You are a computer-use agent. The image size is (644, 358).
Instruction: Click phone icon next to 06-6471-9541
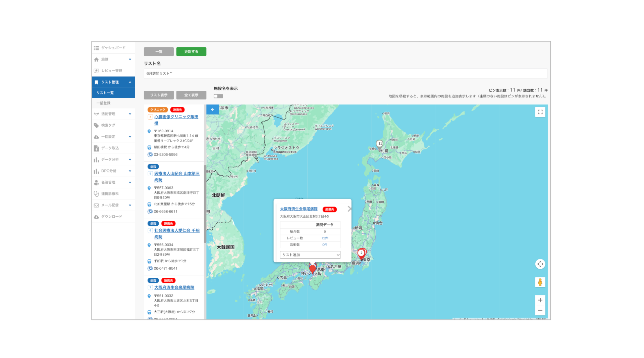pos(150,268)
